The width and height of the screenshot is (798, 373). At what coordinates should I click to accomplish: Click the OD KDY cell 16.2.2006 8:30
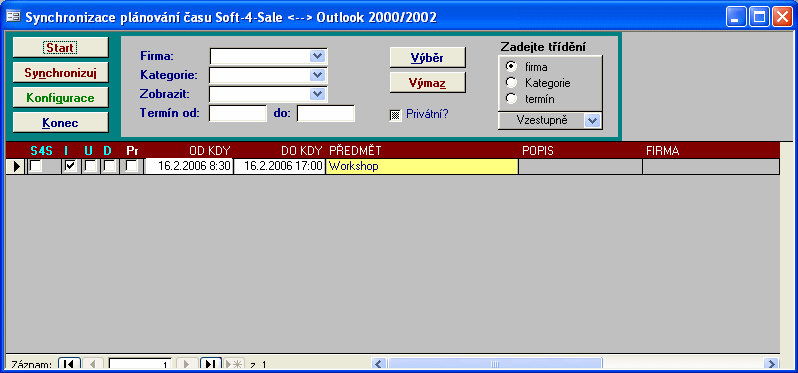[189, 166]
